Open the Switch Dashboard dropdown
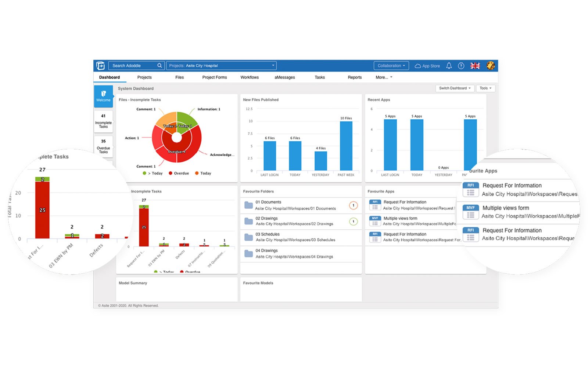 (x=455, y=88)
